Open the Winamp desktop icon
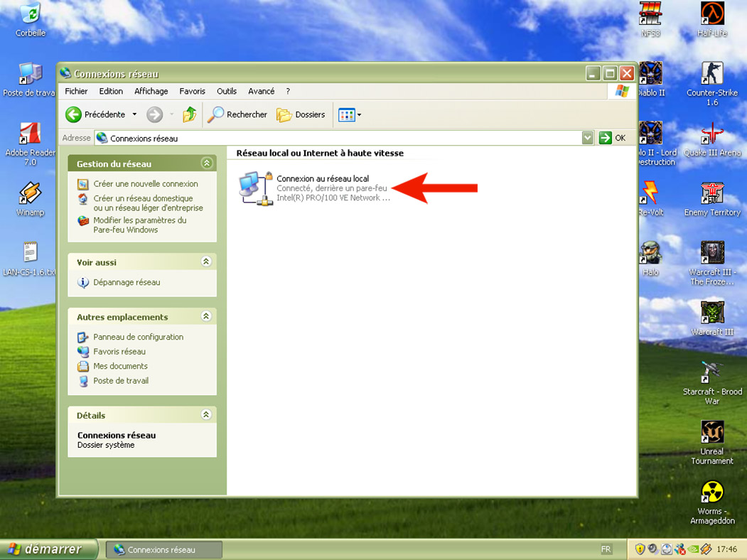Image resolution: width=747 pixels, height=560 pixels. click(x=30, y=193)
